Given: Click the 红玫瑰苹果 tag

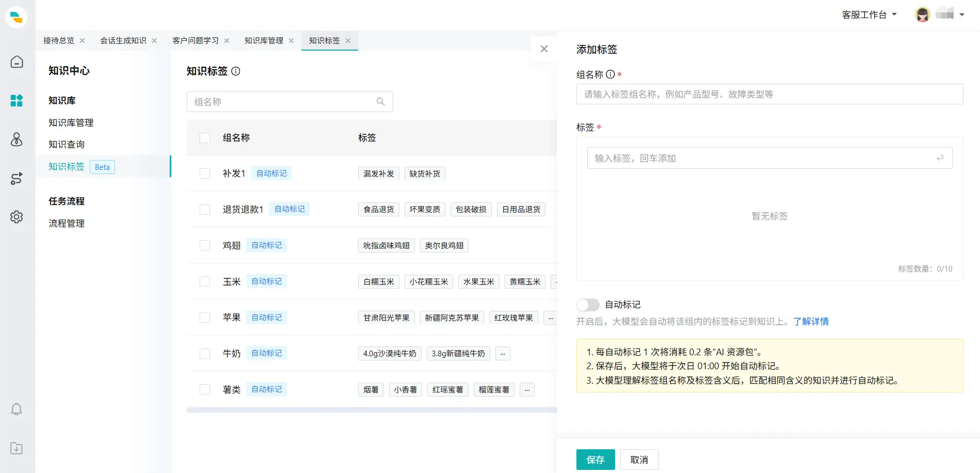Looking at the screenshot, I should pyautogui.click(x=513, y=318).
